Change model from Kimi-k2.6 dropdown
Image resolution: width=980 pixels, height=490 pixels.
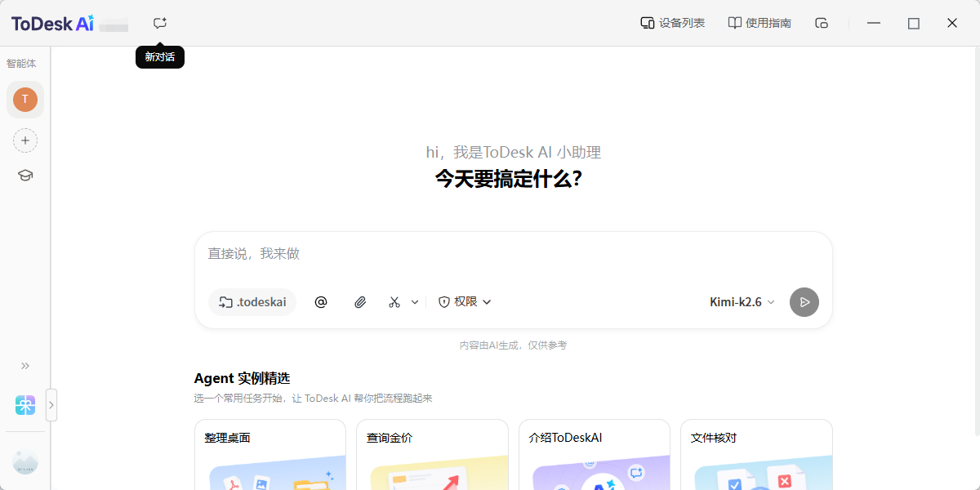742,302
